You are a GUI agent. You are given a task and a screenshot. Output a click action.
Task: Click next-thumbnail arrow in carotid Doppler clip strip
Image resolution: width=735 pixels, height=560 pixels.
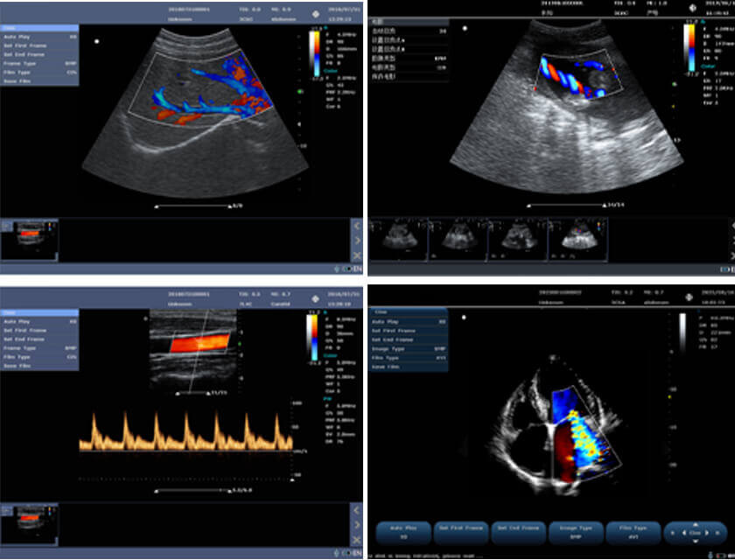[x=357, y=525]
